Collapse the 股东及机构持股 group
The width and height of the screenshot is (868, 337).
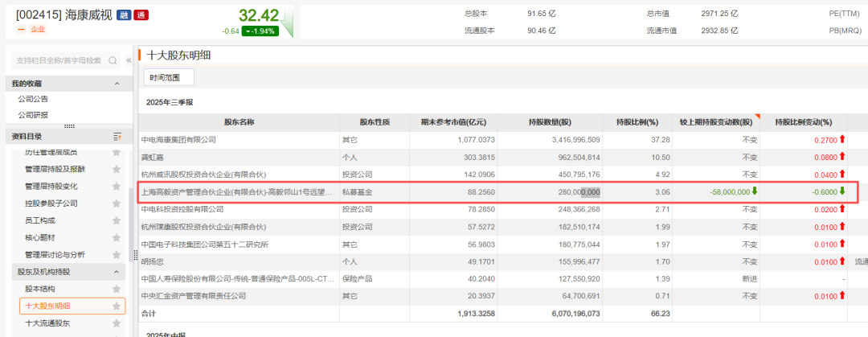[117, 272]
